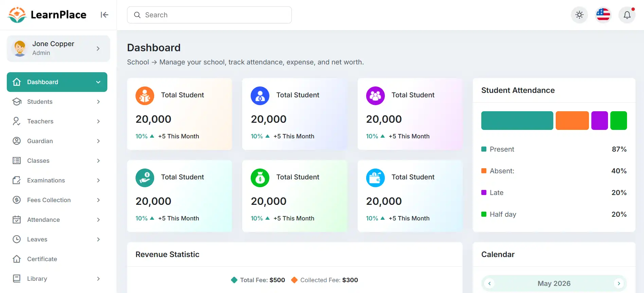Click the Half day legend label
This screenshot has height=293, width=644.
pyautogui.click(x=503, y=214)
